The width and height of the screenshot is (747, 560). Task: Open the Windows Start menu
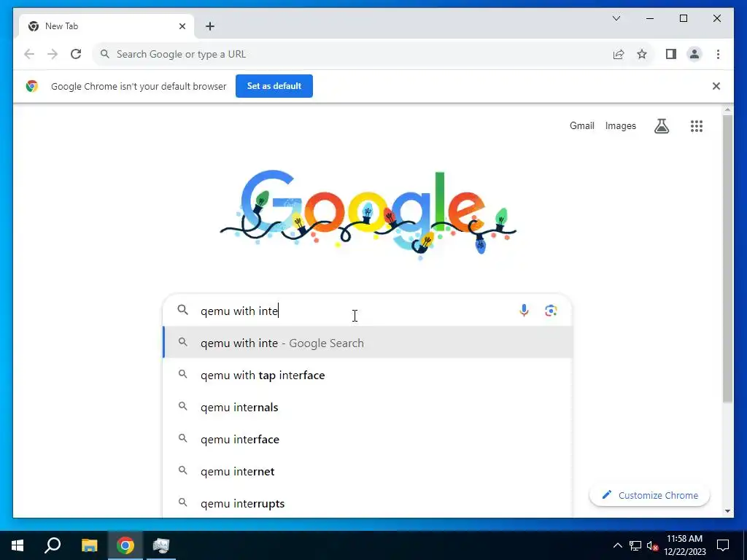[18, 545]
